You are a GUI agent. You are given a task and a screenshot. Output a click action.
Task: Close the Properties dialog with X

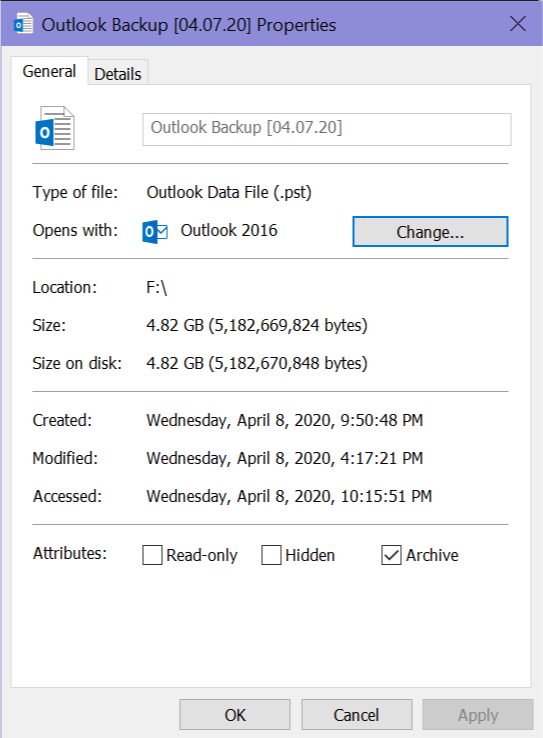click(518, 24)
